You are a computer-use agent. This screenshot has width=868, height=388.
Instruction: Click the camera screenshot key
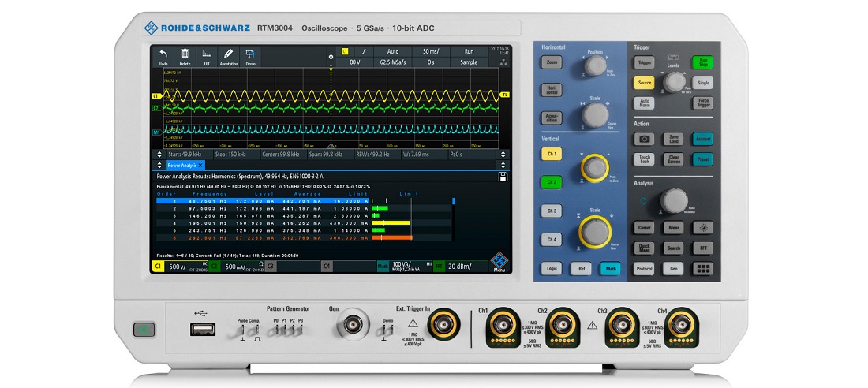tap(644, 140)
